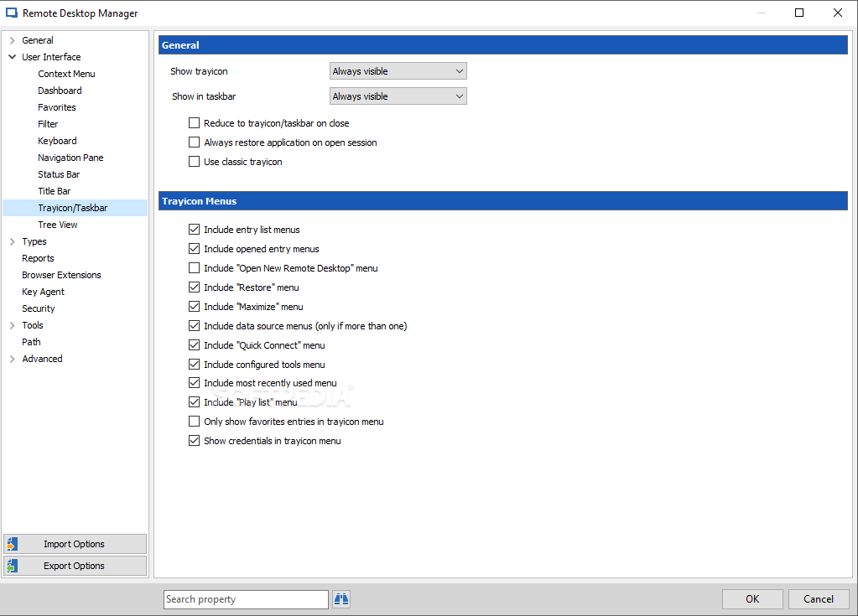Open Browser Extensions settings
Viewport: 858px width, 616px height.
(61, 275)
